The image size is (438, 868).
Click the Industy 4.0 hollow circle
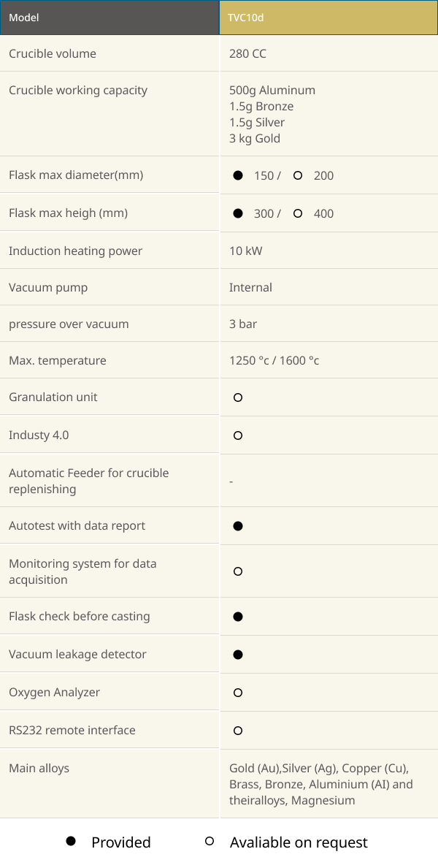pos(238,435)
